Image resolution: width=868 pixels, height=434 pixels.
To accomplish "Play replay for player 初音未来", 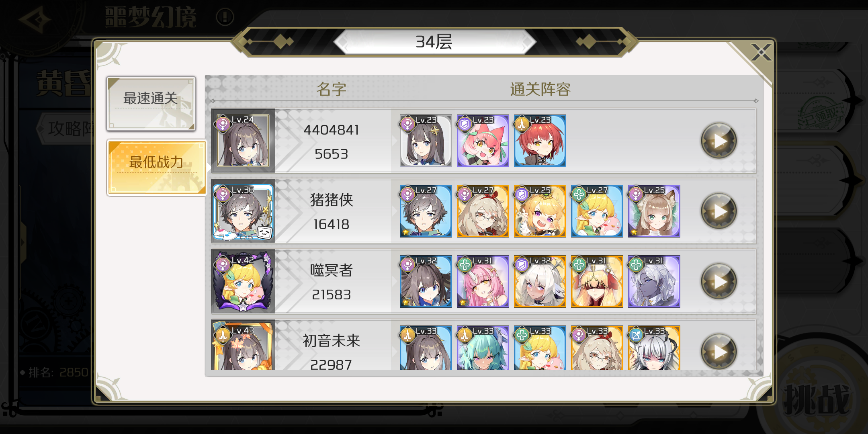I will click(719, 351).
